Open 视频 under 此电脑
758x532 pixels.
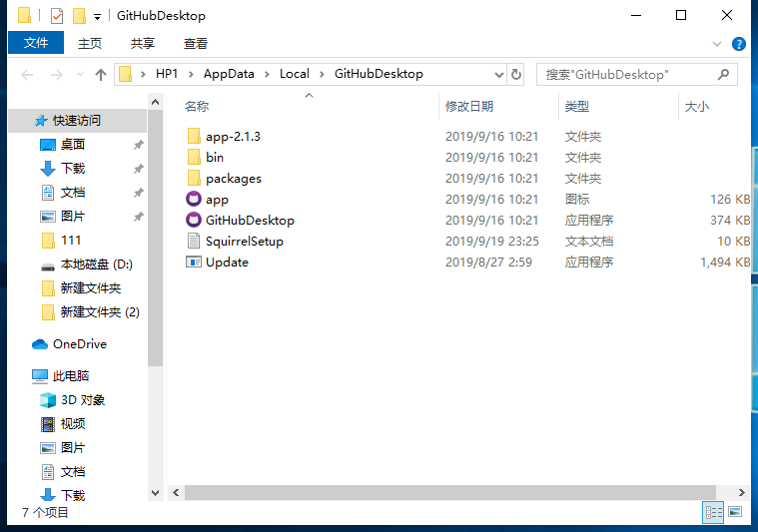(73, 424)
